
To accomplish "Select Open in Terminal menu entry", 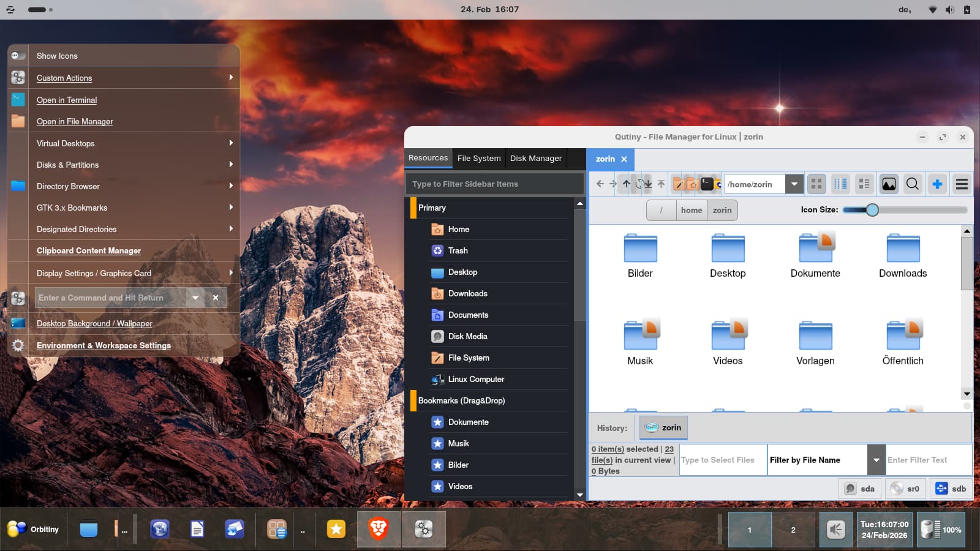I will pos(67,100).
